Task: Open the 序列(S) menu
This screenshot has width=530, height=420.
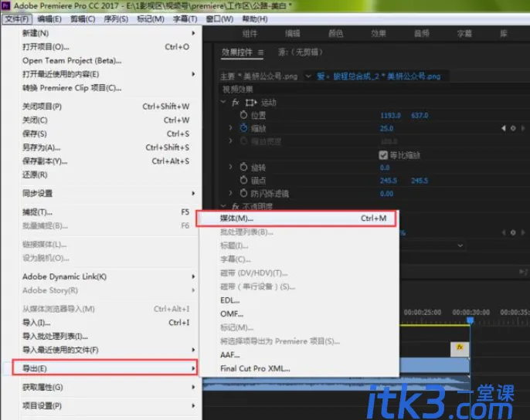Action: tap(116, 19)
